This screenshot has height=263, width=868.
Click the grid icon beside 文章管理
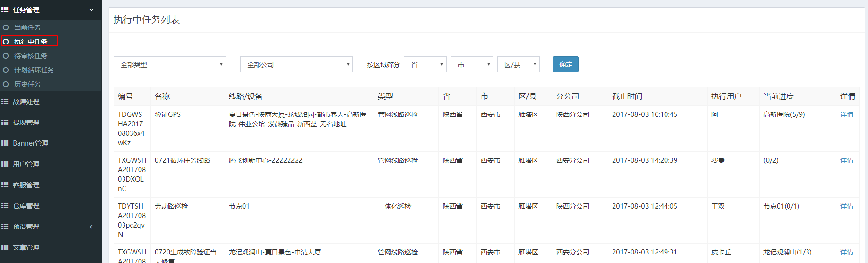click(5, 247)
